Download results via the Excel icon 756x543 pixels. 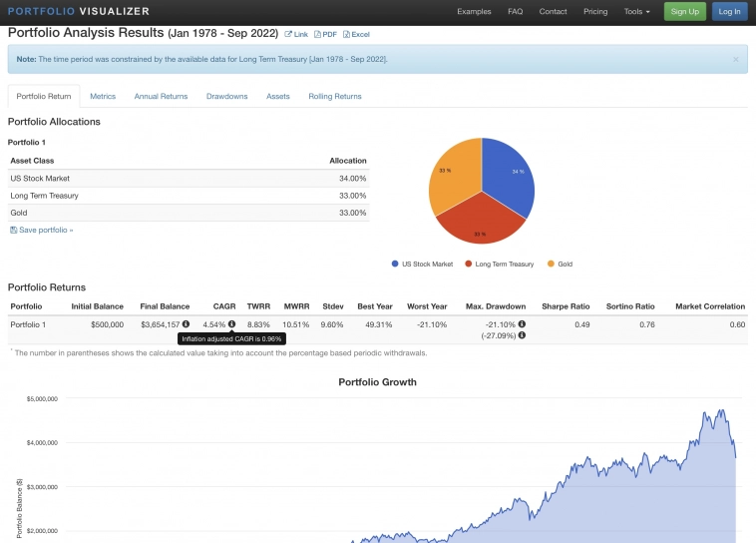(346, 34)
